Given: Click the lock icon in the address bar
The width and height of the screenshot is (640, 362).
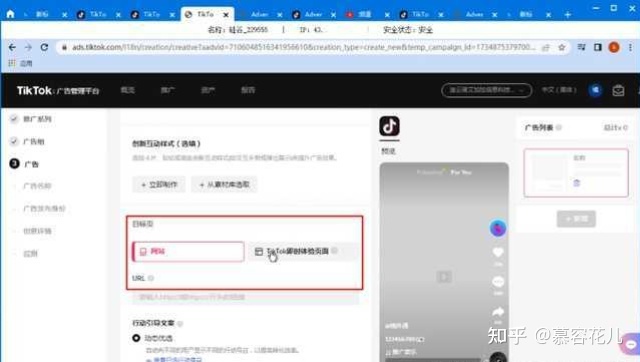Looking at the screenshot, I should [64, 47].
